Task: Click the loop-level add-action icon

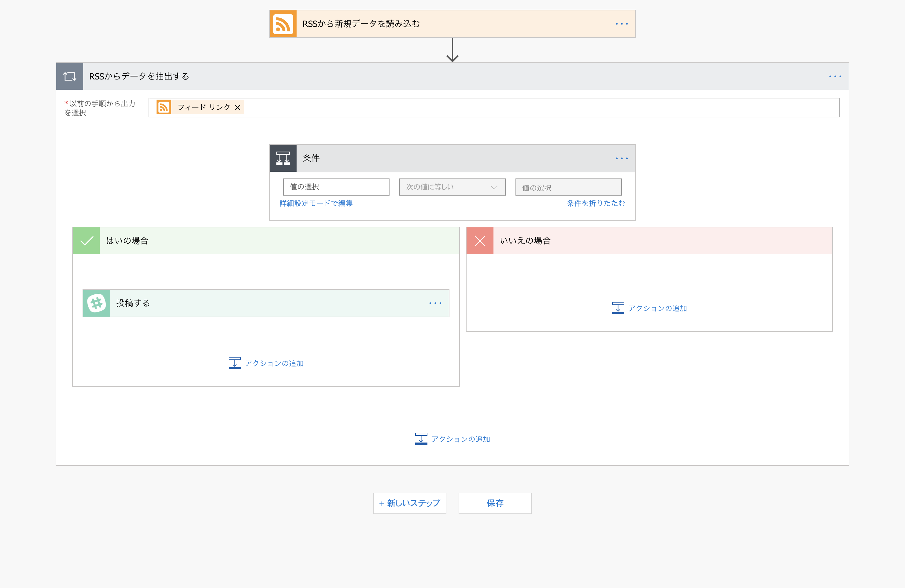Action: [421, 439]
